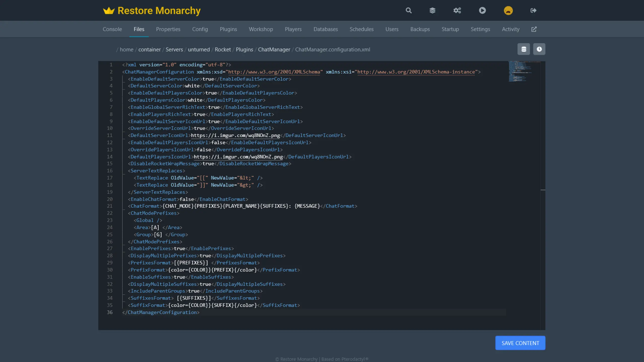
Task: Navigate to ChatManager breadcrumb folder
Action: pos(274,50)
